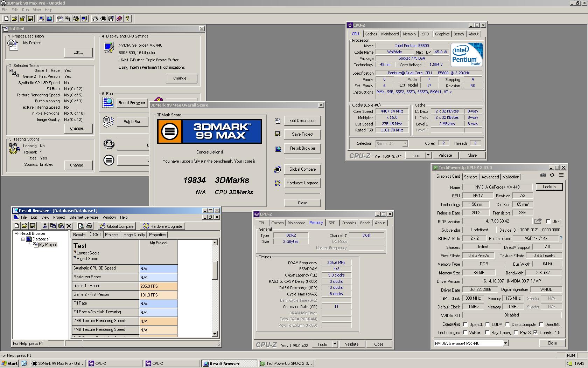
Task: Click GPU-Z refresh icon
Action: (552, 175)
